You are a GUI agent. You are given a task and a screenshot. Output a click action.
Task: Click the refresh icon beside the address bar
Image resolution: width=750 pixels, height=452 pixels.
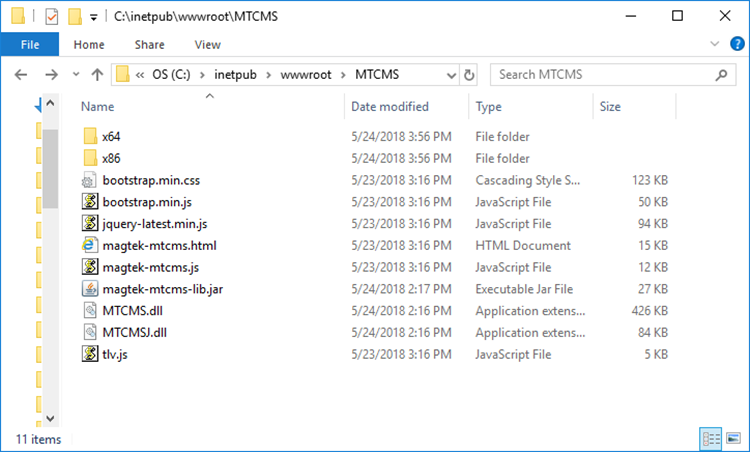469,75
